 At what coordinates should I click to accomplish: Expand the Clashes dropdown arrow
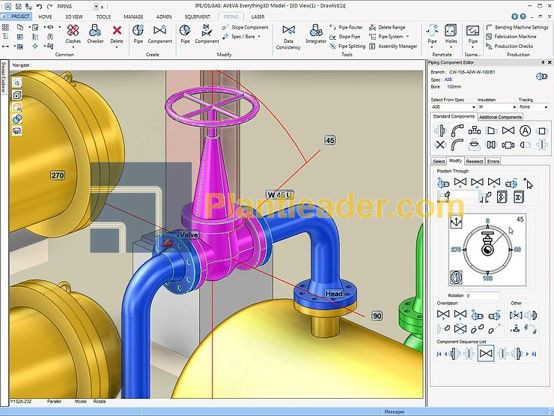coord(73,46)
